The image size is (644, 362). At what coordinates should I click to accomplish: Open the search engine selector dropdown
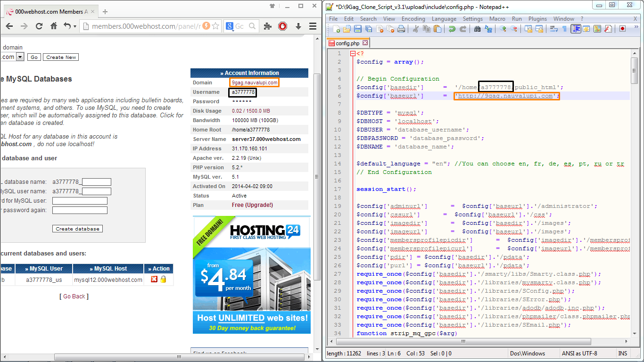tap(230, 26)
